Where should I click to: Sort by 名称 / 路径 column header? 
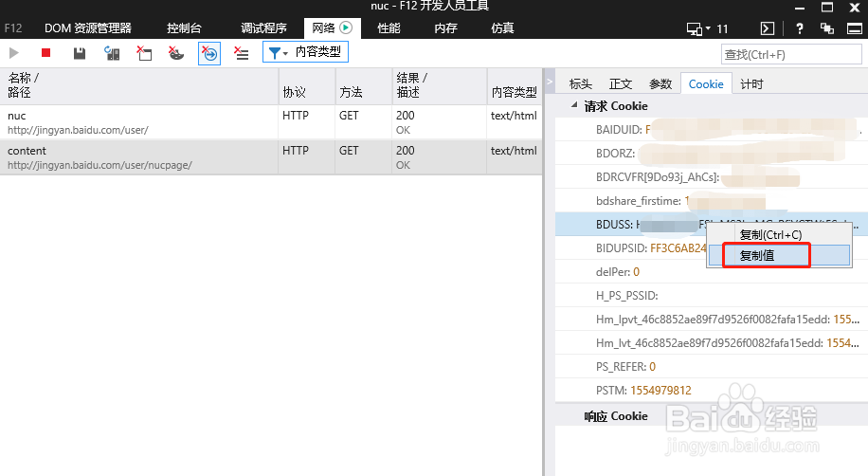pyautogui.click(x=139, y=86)
